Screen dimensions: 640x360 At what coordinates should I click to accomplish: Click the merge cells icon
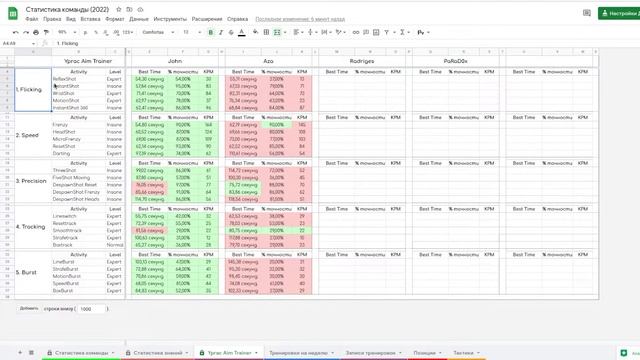(x=277, y=32)
